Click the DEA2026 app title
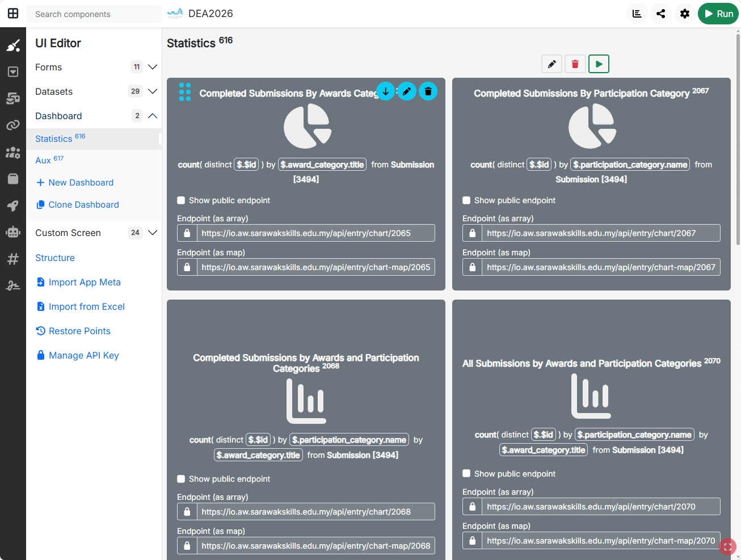 210,14
